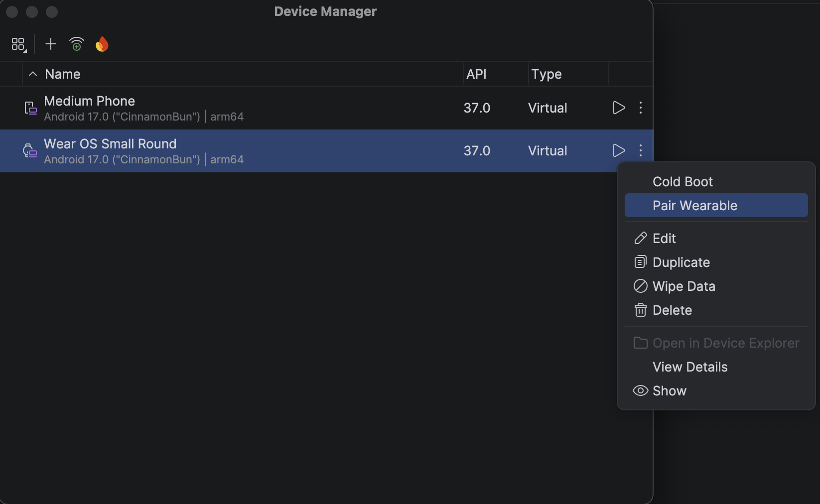This screenshot has width=820, height=504.
Task: Click the Wear OS watch device icon
Action: pos(30,151)
